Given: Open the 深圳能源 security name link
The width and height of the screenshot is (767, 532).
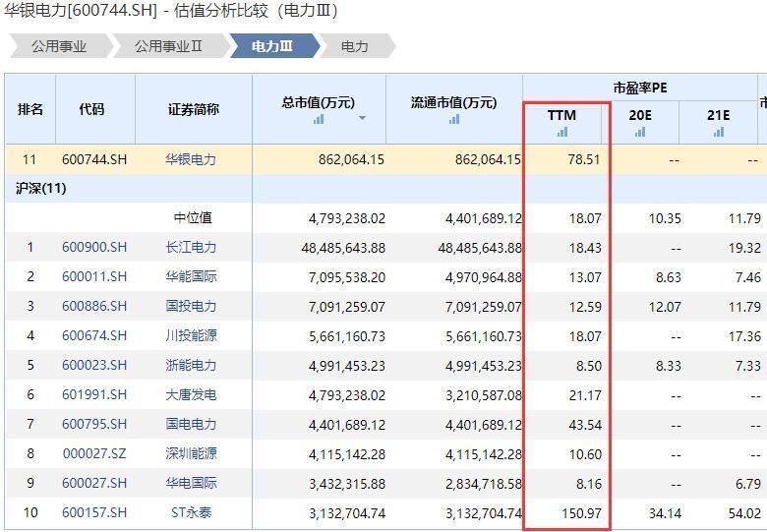Looking at the screenshot, I should click(x=191, y=453).
